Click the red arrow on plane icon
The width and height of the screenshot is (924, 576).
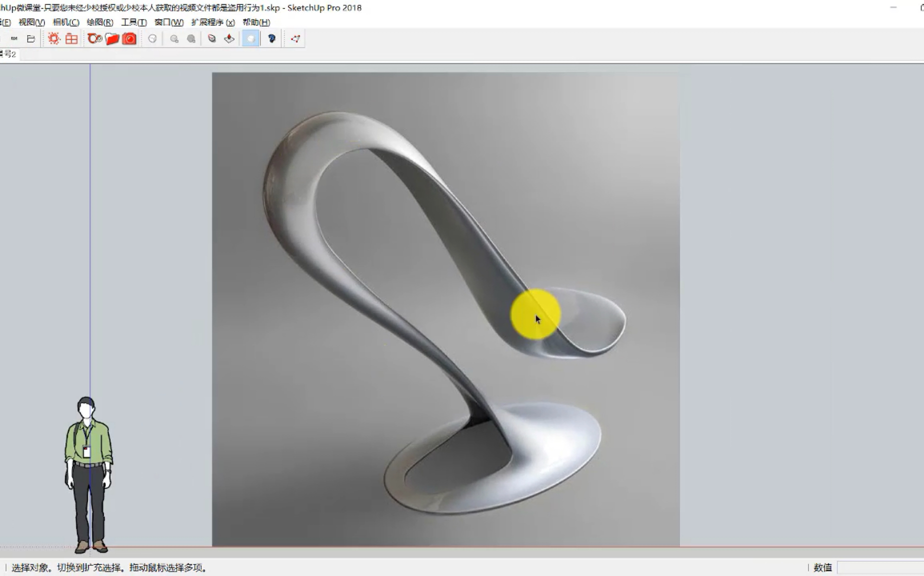click(x=229, y=38)
